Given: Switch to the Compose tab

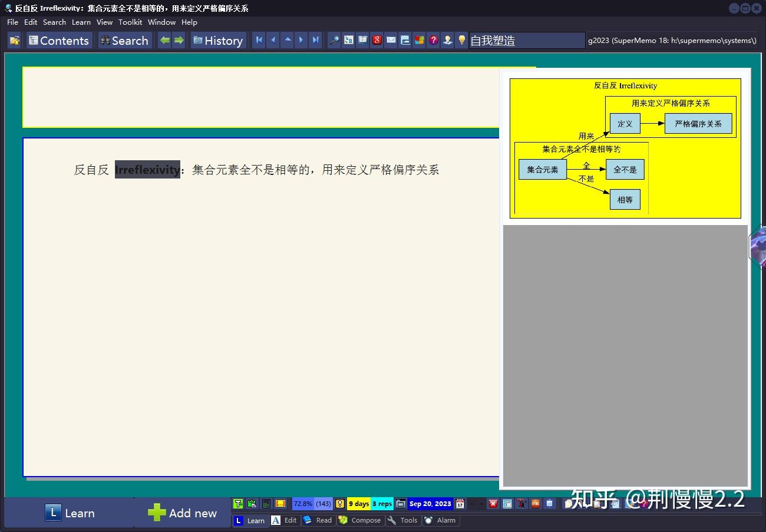Looking at the screenshot, I should 360,520.
